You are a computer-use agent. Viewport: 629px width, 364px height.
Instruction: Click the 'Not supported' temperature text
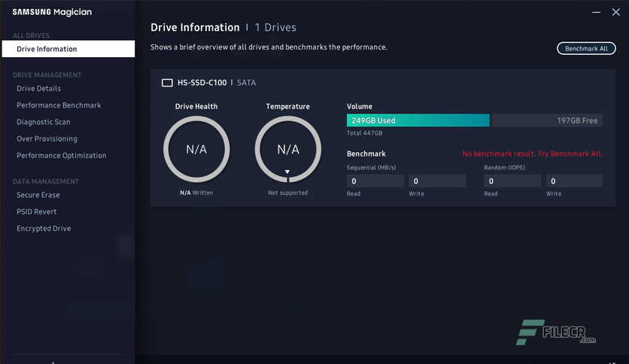point(287,193)
